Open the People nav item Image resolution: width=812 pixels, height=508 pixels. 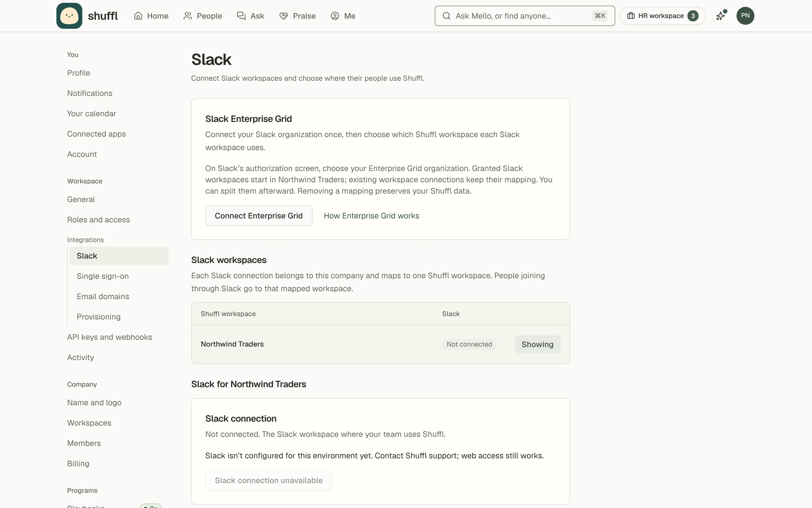click(203, 16)
